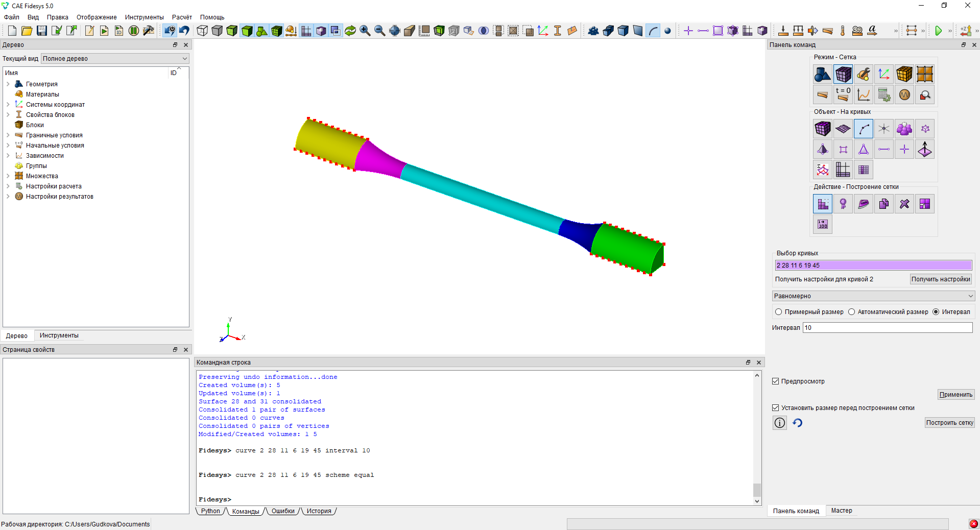
Task: Create a new file from the toolbar
Action: 12,31
